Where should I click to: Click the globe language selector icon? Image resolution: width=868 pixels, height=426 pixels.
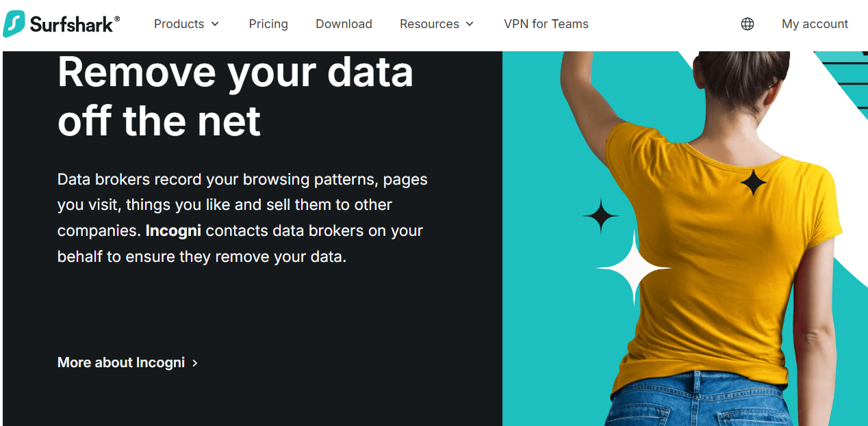[x=748, y=24]
